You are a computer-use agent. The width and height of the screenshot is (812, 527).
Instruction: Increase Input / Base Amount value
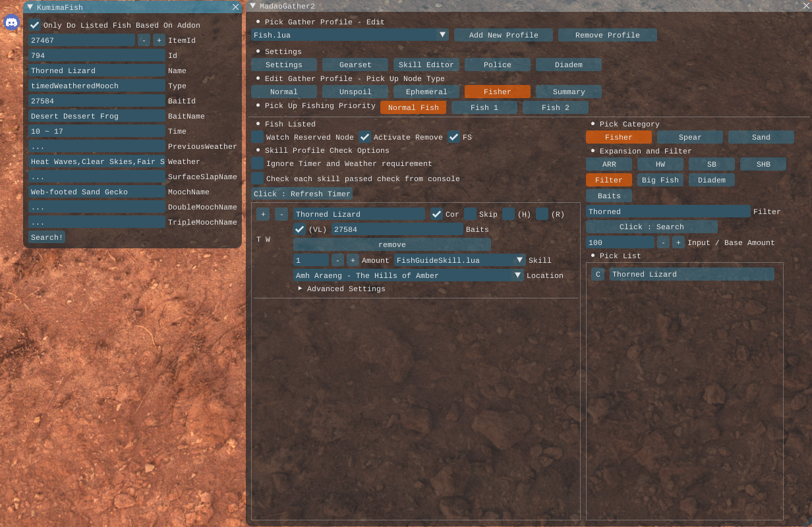click(x=678, y=242)
